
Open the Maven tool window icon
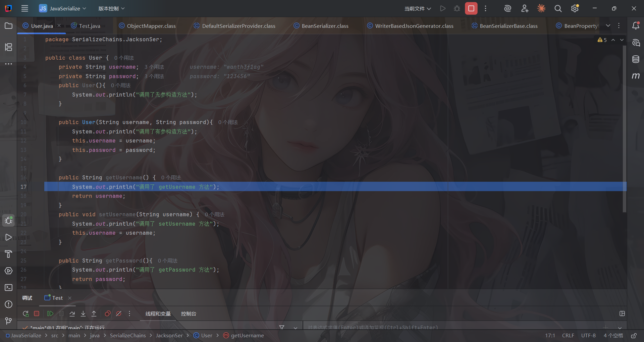636,76
